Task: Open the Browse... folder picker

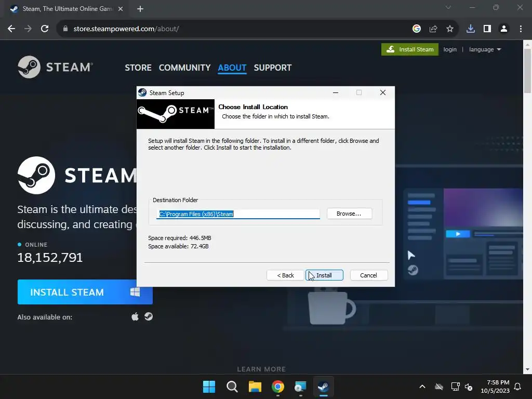Action: coord(349,214)
